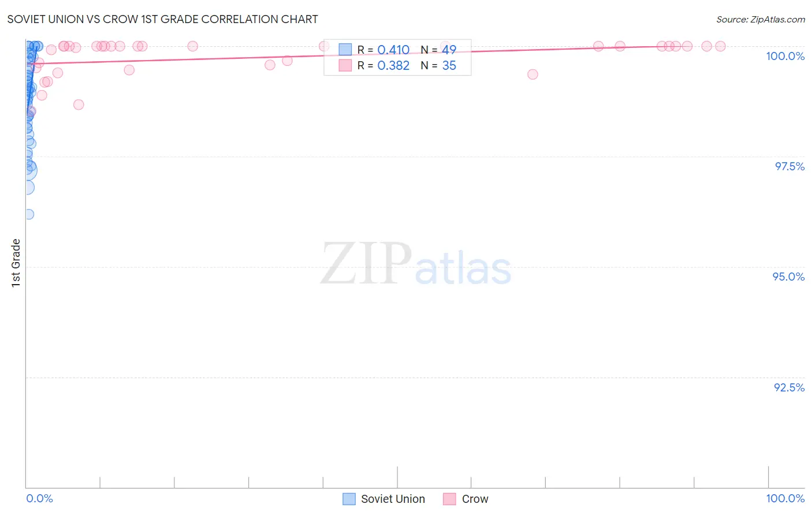This screenshot has width=812, height=515.
Task: Click the lowest blue Soviet Union data point
Action: 28,214
